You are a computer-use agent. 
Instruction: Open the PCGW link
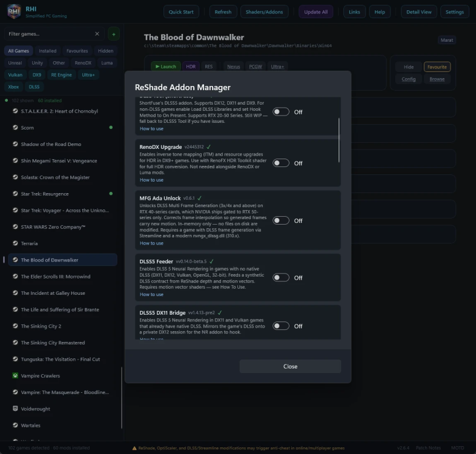pyautogui.click(x=256, y=67)
